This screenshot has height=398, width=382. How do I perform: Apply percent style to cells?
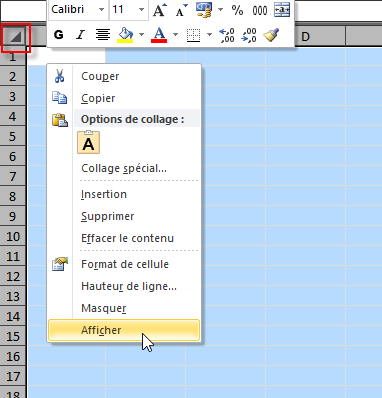tap(237, 10)
